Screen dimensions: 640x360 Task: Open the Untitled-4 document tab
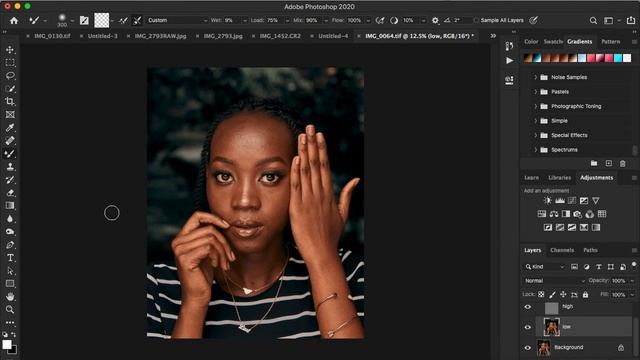[333, 36]
